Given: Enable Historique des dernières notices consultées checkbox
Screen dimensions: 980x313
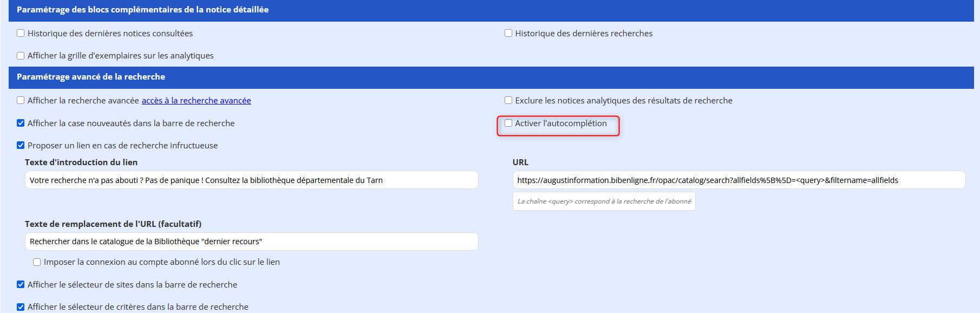Looking at the screenshot, I should point(21,34).
